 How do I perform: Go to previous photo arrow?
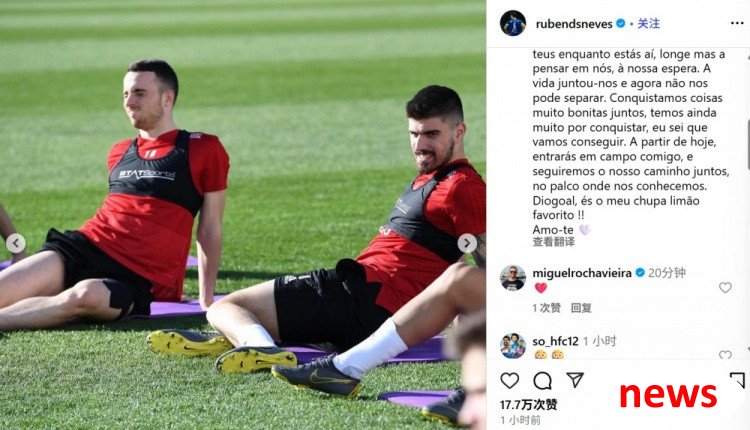tap(16, 243)
